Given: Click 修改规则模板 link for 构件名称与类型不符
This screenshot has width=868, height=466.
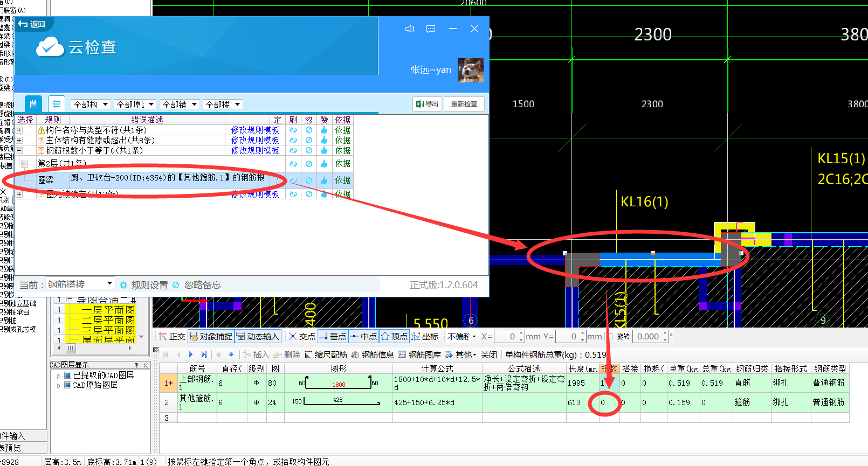Looking at the screenshot, I should coord(255,130).
